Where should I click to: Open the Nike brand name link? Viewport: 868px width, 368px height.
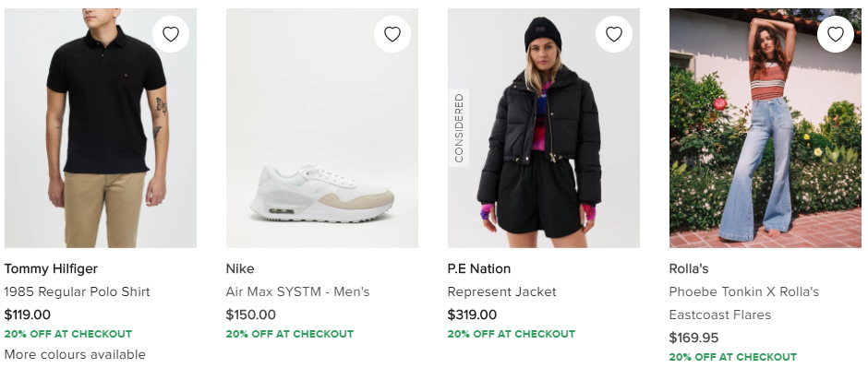point(240,269)
